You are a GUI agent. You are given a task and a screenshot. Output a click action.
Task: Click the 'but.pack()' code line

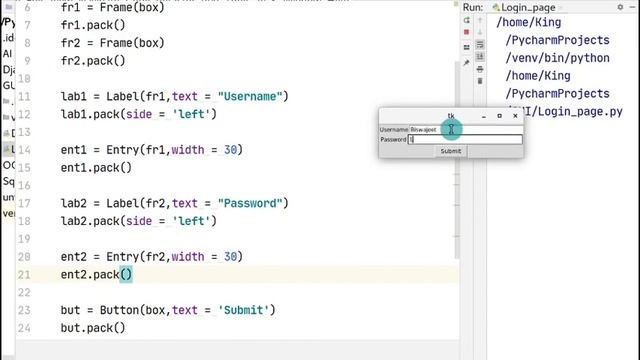click(x=93, y=328)
